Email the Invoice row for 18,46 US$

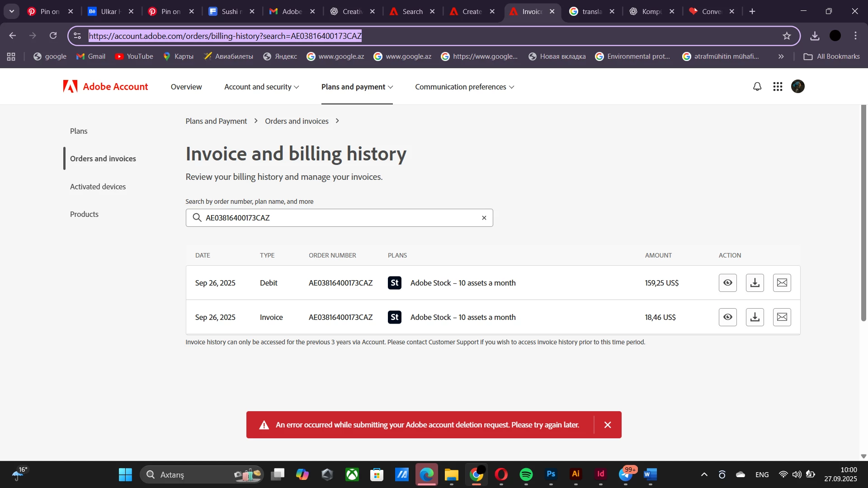click(782, 317)
